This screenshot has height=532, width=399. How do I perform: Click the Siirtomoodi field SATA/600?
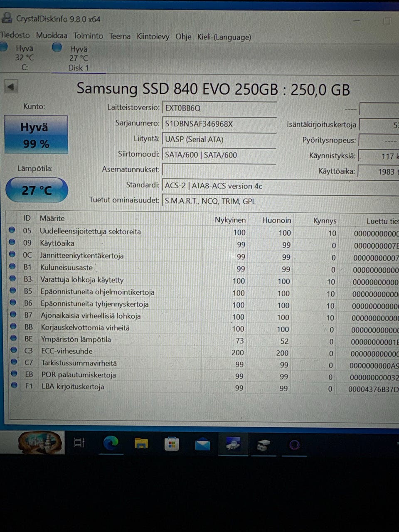219,155
